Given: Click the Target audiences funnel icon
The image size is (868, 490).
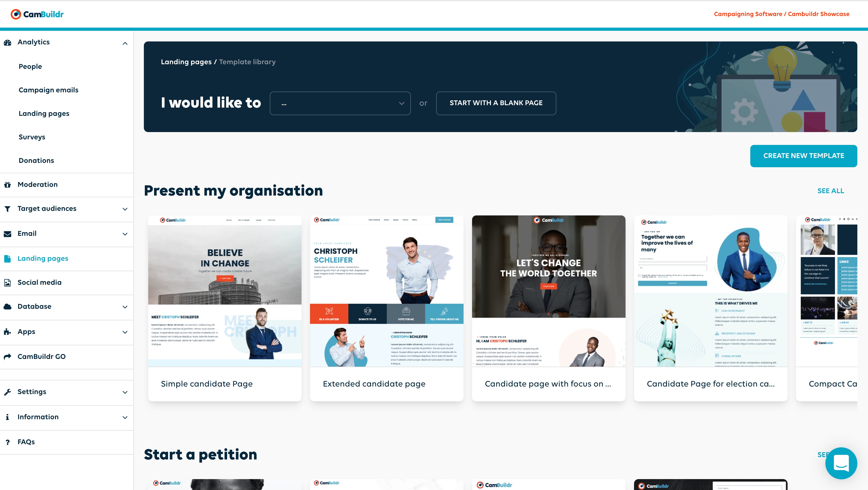Looking at the screenshot, I should coord(8,209).
